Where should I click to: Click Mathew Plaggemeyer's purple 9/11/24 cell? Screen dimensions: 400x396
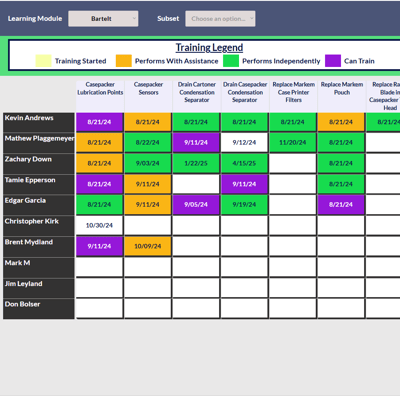(x=196, y=143)
